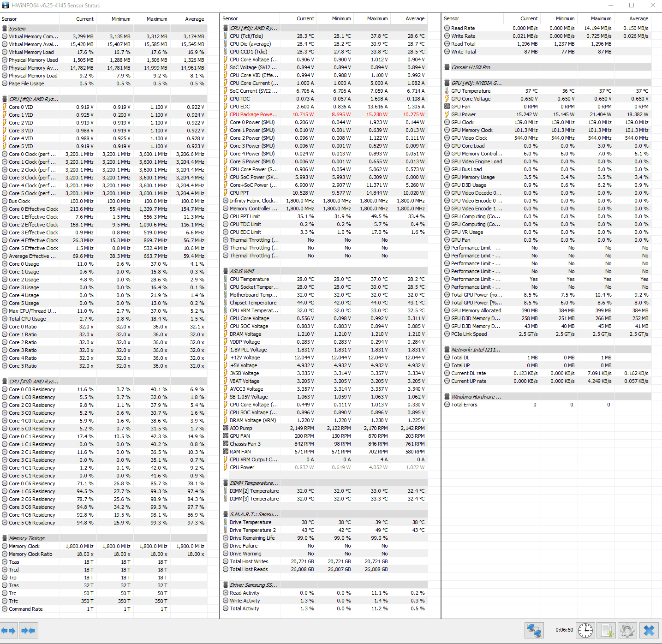Select the Total Host Writes row
The image size is (662, 644).
325,561
